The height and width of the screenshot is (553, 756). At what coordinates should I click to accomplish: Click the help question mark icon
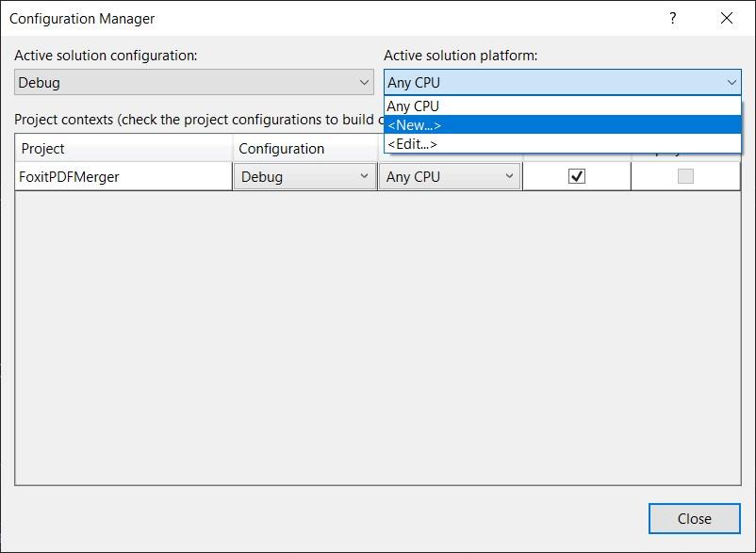673,18
